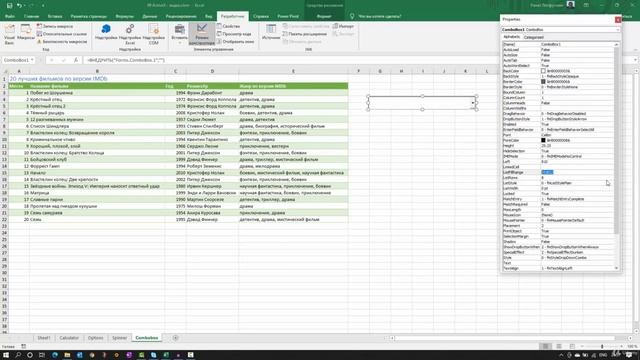Add a new sheet with plus button
This screenshot has height=360, width=640.
[x=176, y=338]
